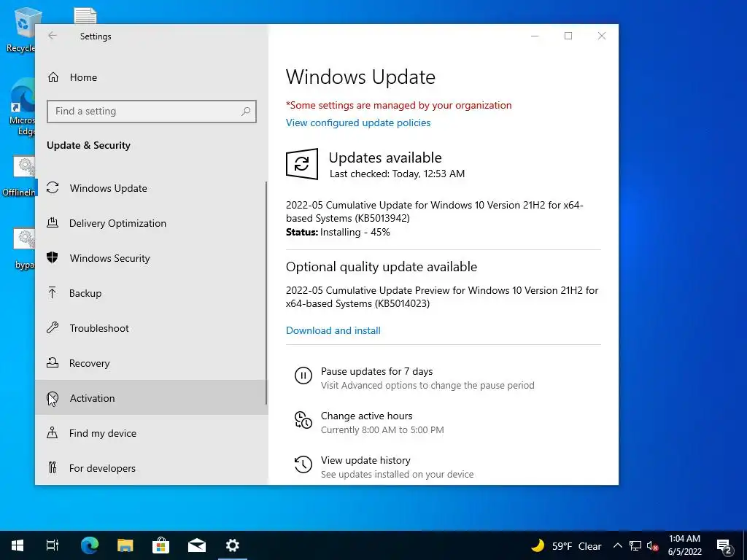Click the pause circle icon

click(303, 376)
